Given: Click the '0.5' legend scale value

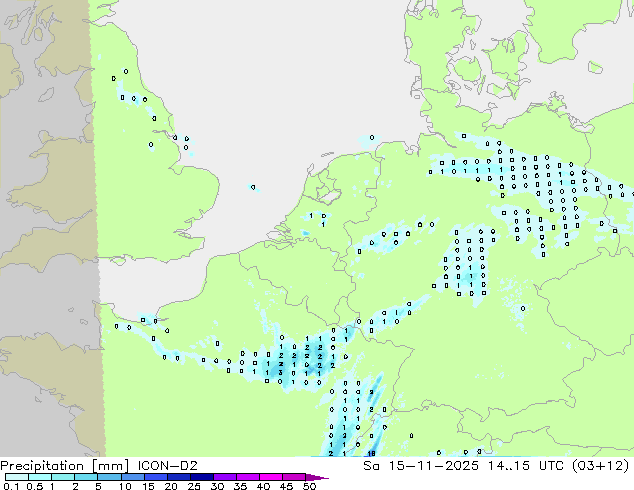Looking at the screenshot, I should coord(35,486).
